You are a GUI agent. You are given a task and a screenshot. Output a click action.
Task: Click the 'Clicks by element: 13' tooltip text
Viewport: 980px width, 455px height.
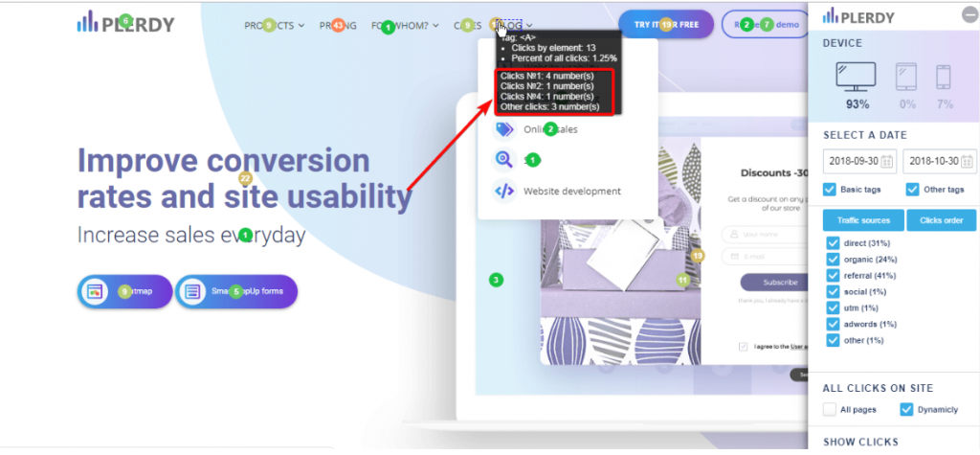pyautogui.click(x=553, y=48)
